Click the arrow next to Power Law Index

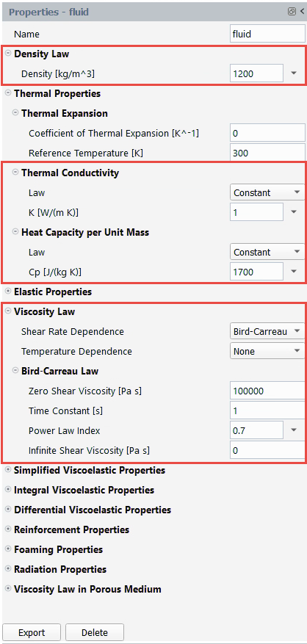pos(294,430)
